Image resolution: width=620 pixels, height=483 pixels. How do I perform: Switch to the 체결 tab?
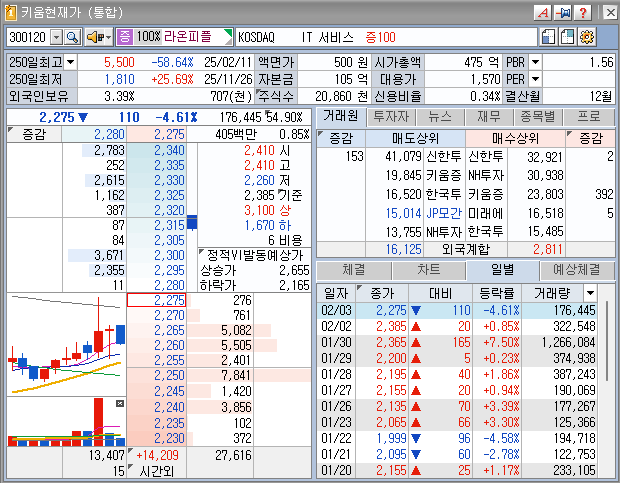click(353, 270)
